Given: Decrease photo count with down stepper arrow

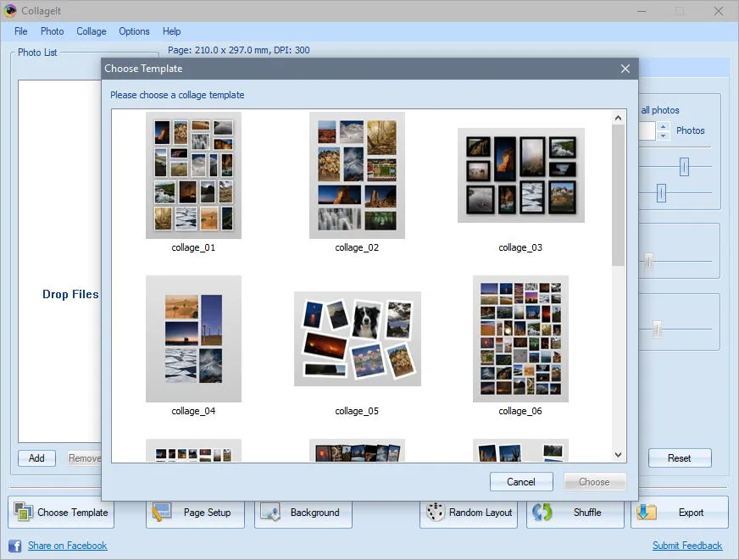Looking at the screenshot, I should point(663,136).
